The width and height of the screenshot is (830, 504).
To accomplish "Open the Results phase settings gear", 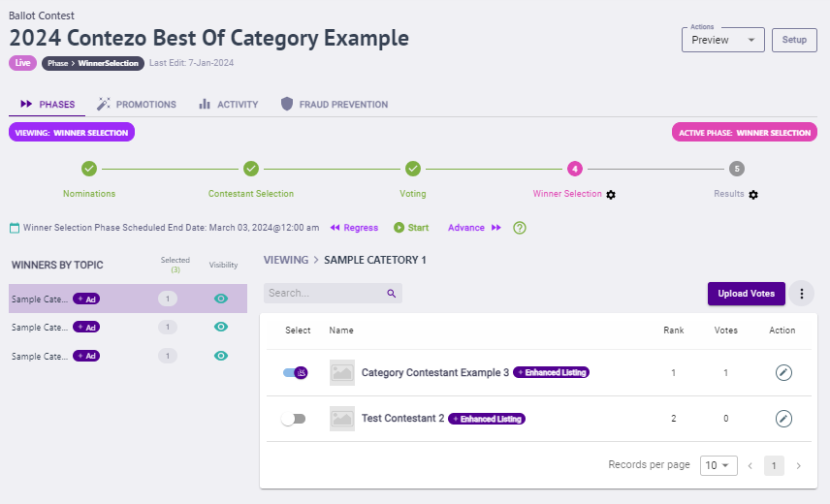I will 753,195.
